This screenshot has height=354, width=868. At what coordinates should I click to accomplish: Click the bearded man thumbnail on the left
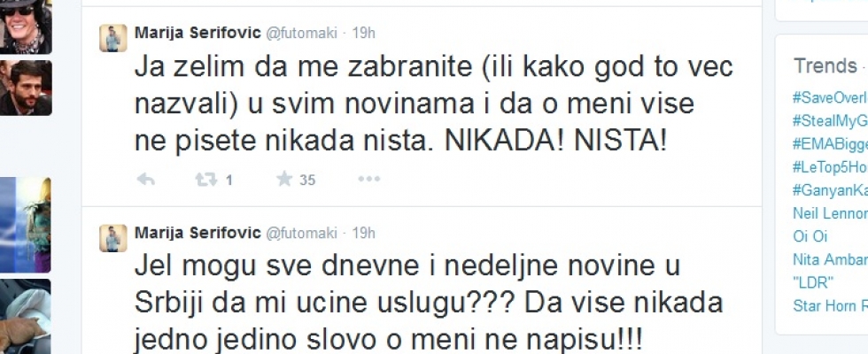point(25,88)
